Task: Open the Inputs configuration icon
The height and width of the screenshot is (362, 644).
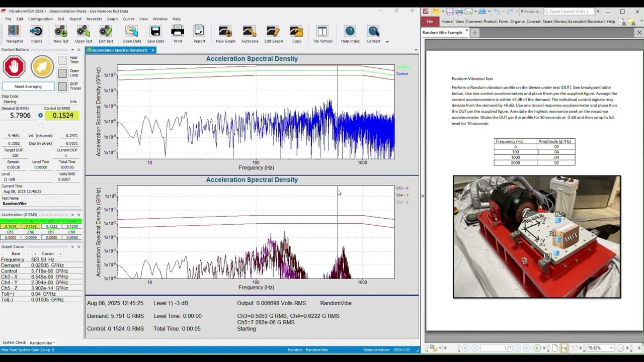Action: [x=36, y=31]
